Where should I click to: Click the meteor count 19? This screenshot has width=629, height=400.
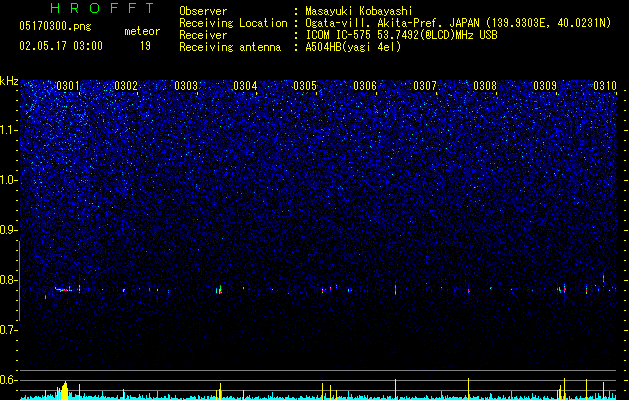pyautogui.click(x=145, y=46)
